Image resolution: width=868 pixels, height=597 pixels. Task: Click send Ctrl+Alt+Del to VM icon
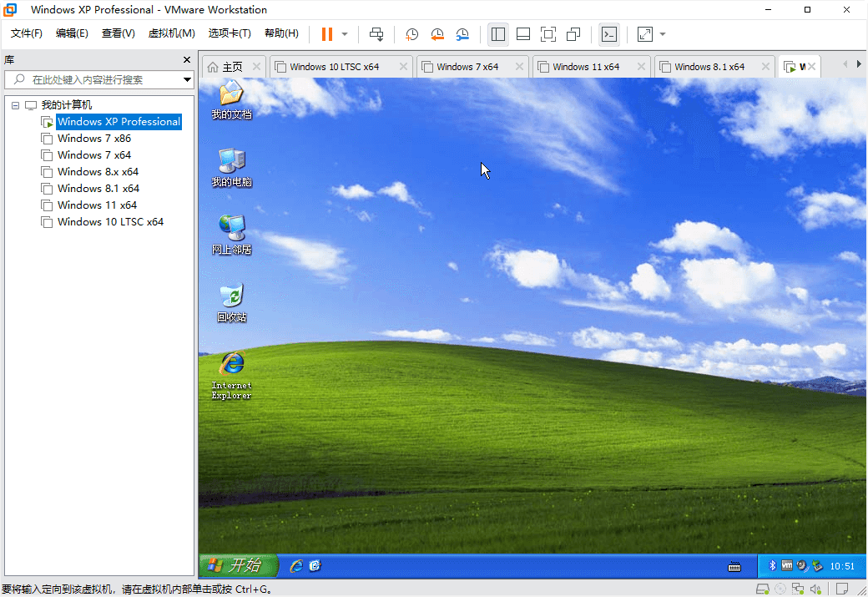point(376,34)
